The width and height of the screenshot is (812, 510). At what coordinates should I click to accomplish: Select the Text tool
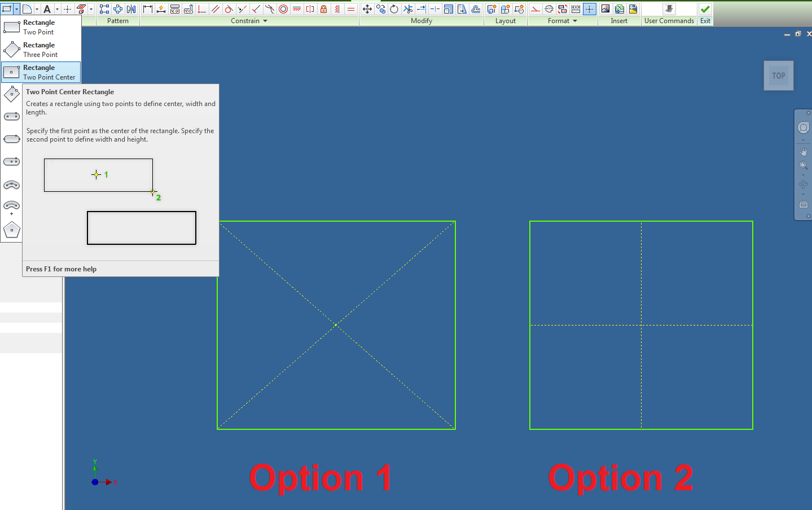click(48, 8)
